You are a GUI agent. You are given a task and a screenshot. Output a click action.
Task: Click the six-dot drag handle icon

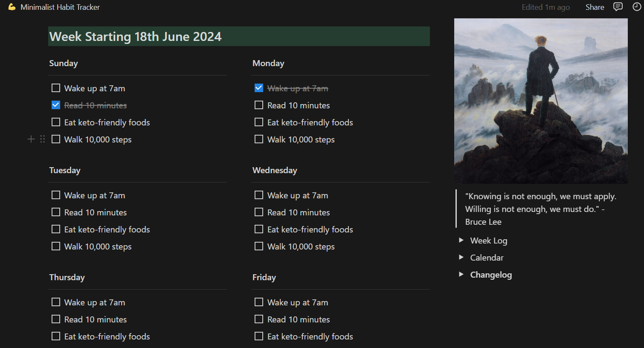click(42, 139)
